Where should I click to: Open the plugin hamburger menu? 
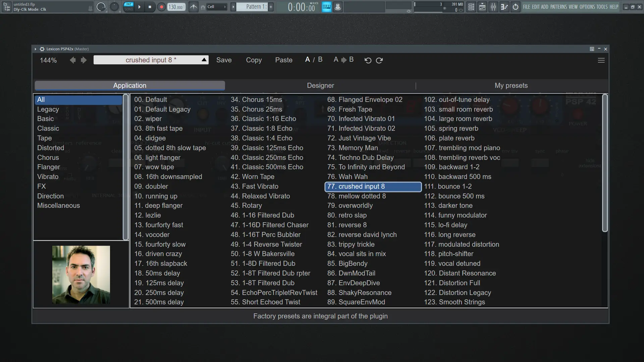click(x=601, y=60)
